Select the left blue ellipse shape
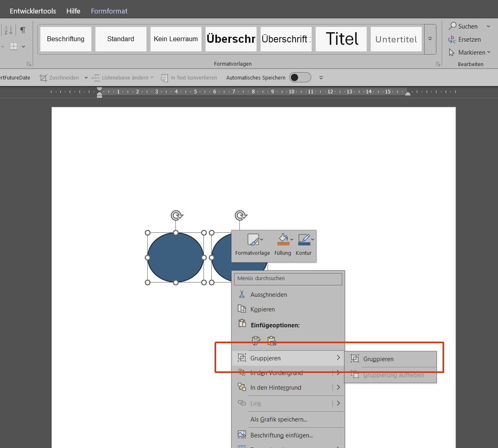Image resolution: width=498 pixels, height=448 pixels. point(176,257)
